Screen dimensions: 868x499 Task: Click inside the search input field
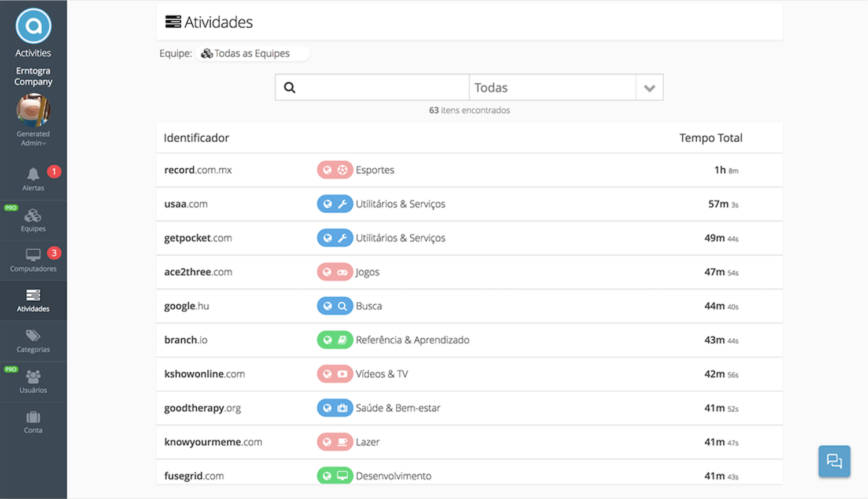click(x=376, y=87)
